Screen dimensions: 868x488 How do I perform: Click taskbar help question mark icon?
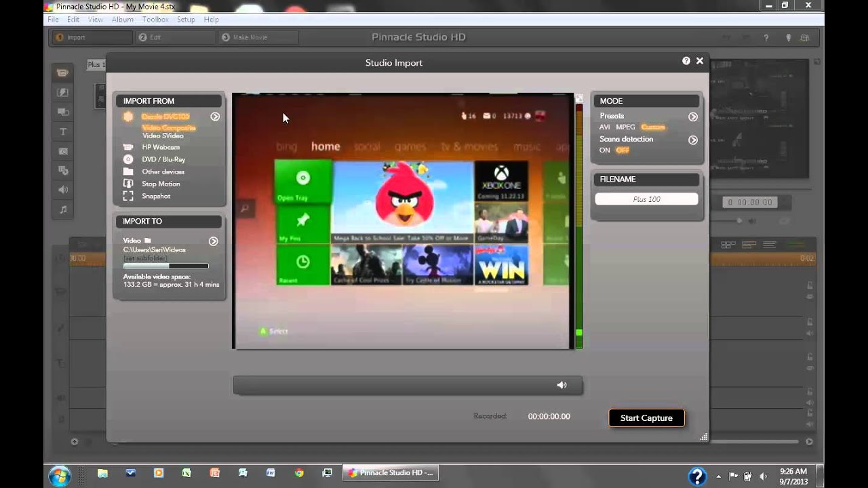(x=697, y=476)
